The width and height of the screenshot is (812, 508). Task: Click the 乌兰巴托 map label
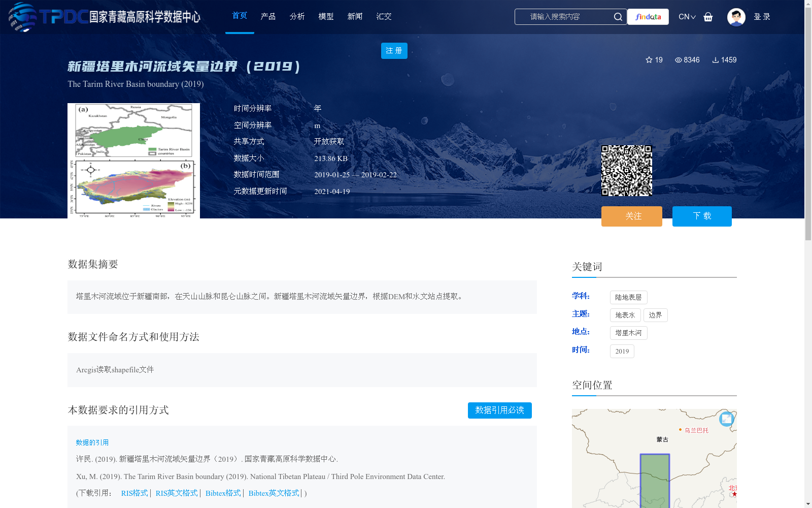point(696,430)
